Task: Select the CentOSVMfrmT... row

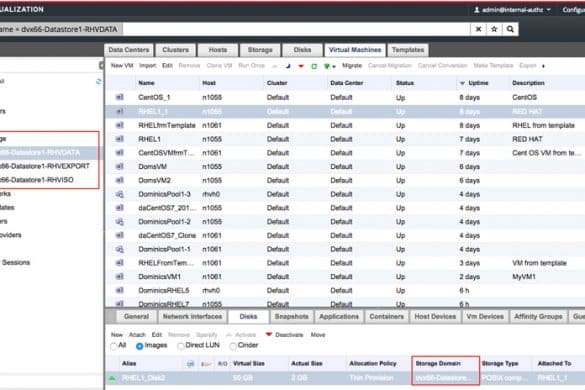Action: pyautogui.click(x=345, y=153)
